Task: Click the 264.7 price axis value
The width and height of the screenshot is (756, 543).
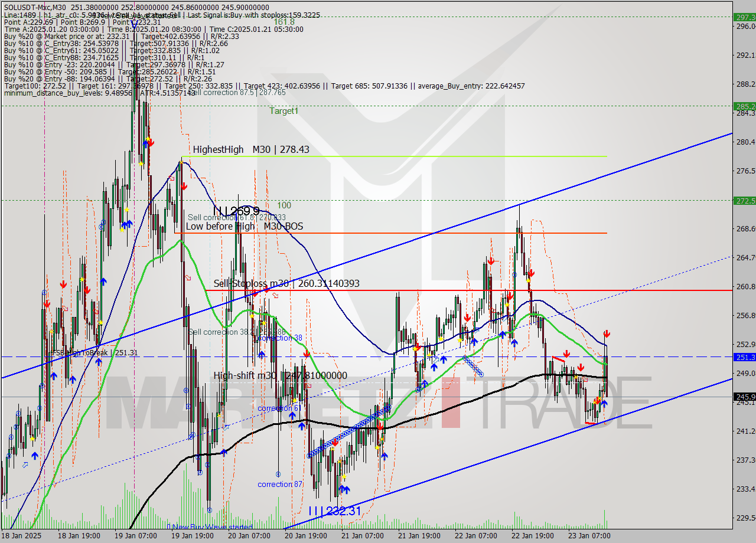Action: tap(745, 257)
